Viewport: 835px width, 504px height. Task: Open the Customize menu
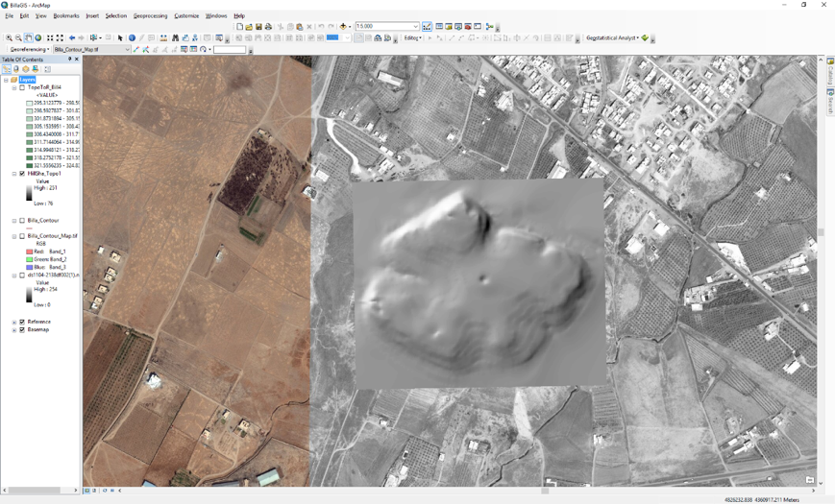coord(186,16)
